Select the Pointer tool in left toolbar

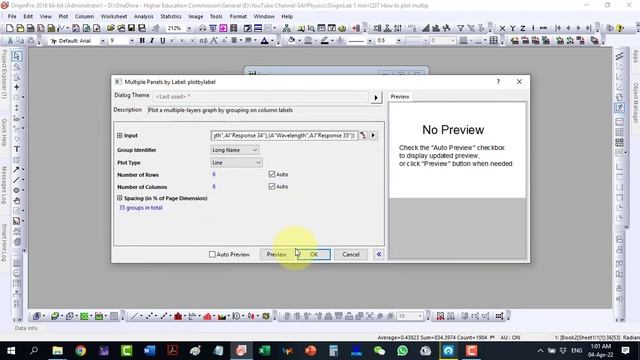coord(16,56)
